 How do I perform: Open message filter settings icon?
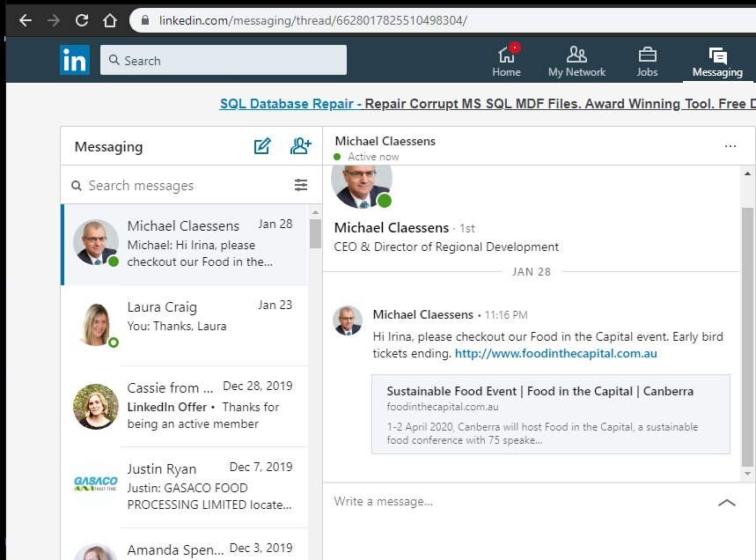pyautogui.click(x=301, y=185)
